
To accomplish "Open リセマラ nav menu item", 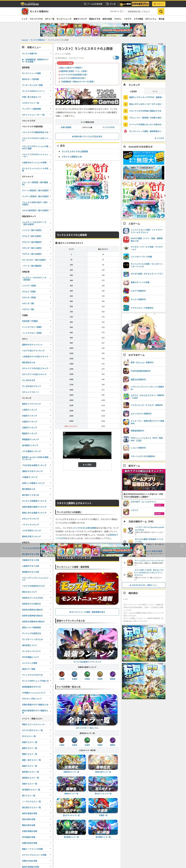I will (x=128, y=19).
